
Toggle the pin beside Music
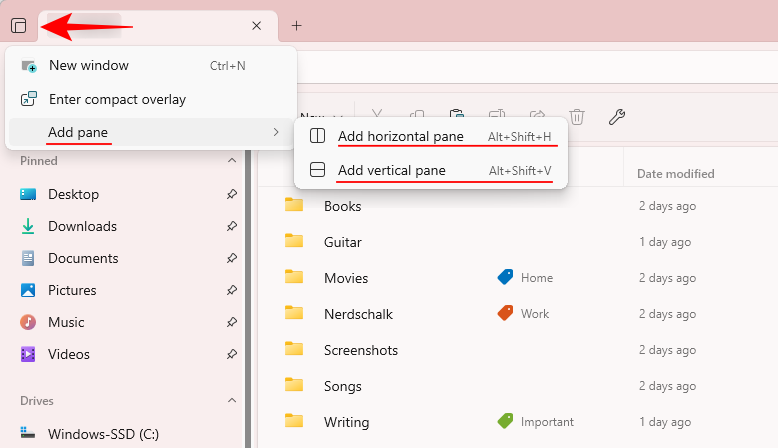[x=232, y=322]
